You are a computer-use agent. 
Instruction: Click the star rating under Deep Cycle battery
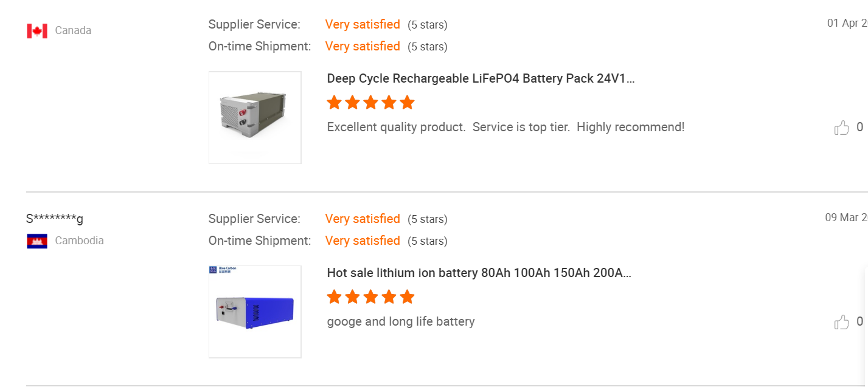(x=370, y=103)
